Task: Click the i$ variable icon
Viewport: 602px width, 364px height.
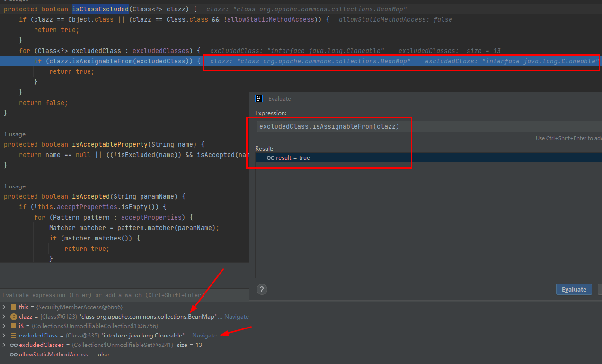Action: (13, 326)
